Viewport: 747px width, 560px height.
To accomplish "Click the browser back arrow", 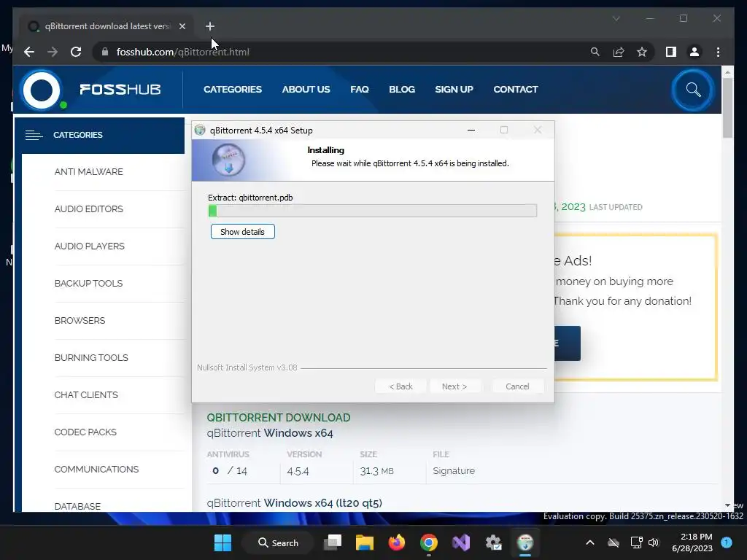I will click(x=29, y=52).
